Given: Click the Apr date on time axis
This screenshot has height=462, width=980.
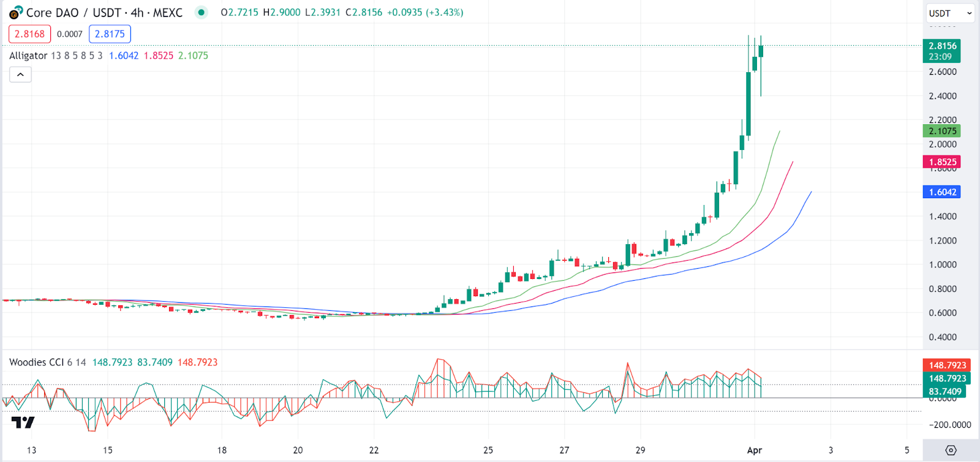Looking at the screenshot, I should pyautogui.click(x=755, y=450).
